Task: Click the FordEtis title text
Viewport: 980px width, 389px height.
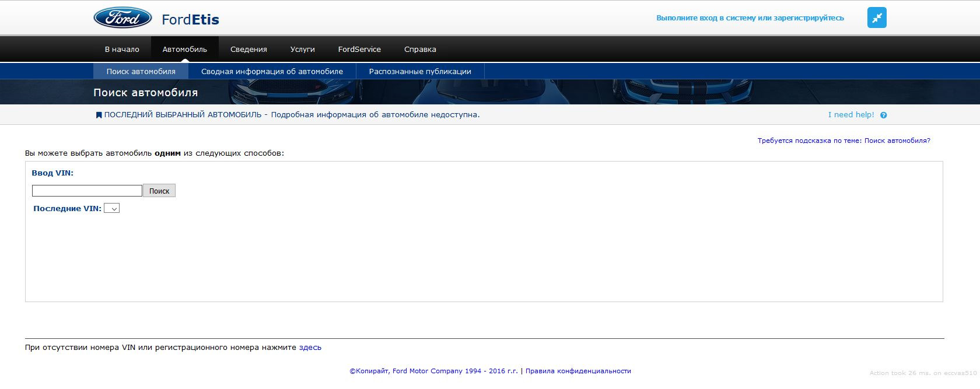Action: coord(190,19)
